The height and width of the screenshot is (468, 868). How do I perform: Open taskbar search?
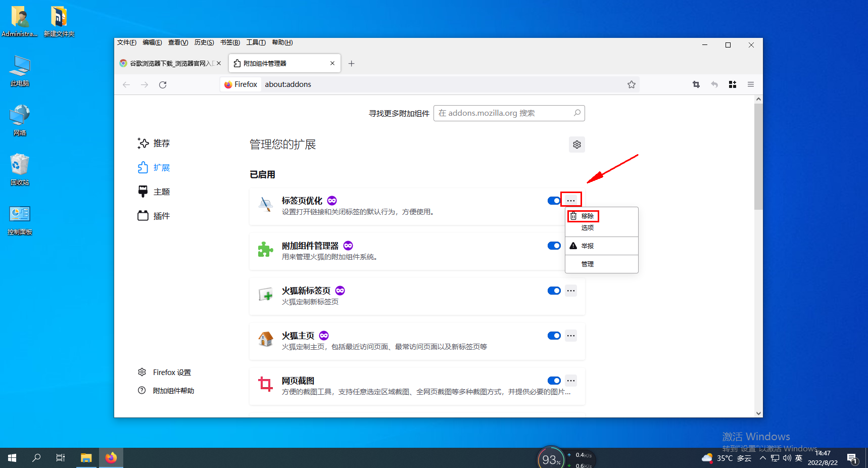click(x=36, y=458)
